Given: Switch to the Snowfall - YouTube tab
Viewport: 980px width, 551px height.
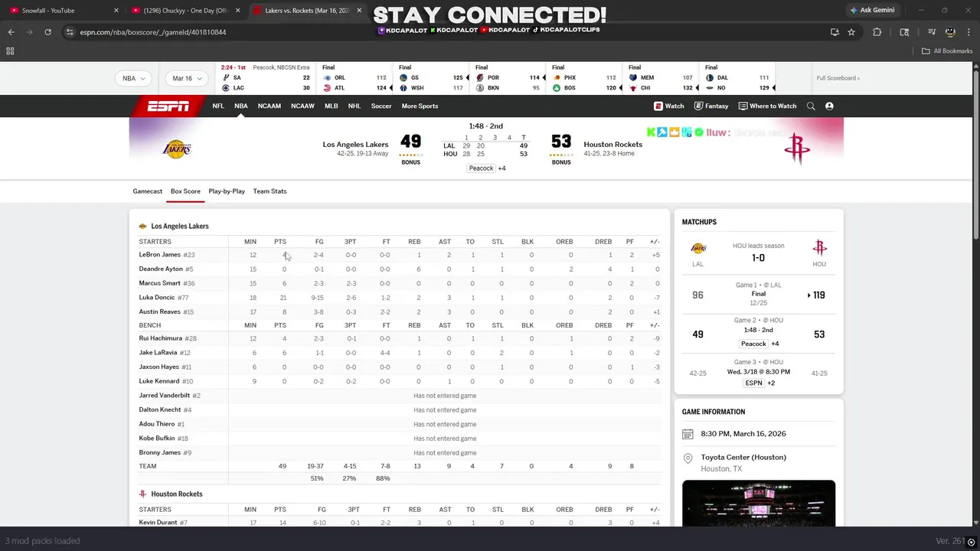Looking at the screenshot, I should (x=61, y=11).
